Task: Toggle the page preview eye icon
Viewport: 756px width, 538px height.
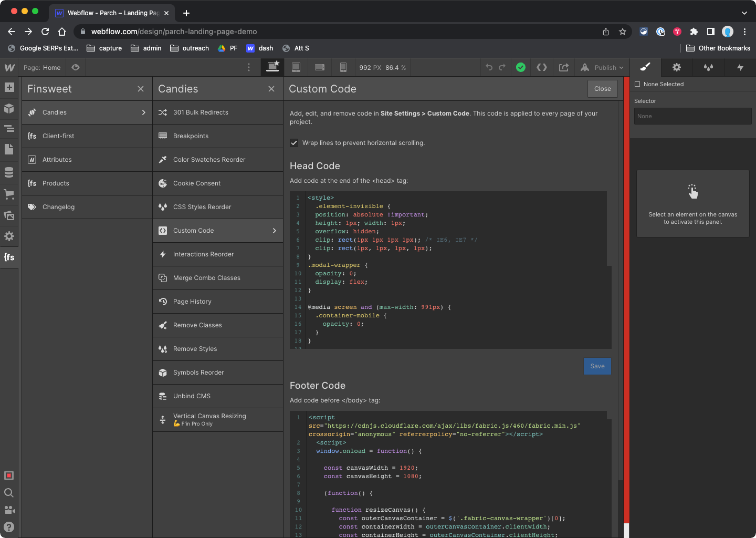Action: click(x=76, y=67)
